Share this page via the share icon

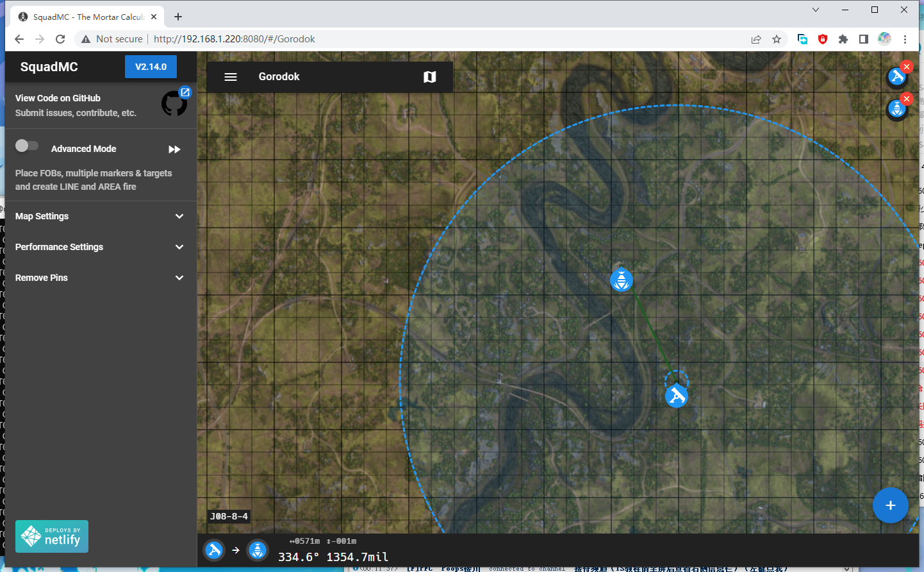[756, 39]
